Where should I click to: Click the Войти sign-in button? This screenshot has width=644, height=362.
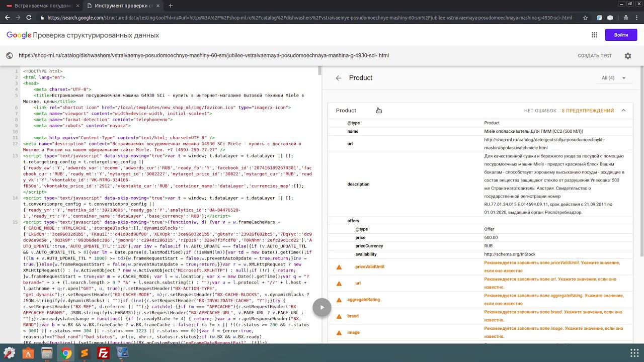[x=621, y=35]
